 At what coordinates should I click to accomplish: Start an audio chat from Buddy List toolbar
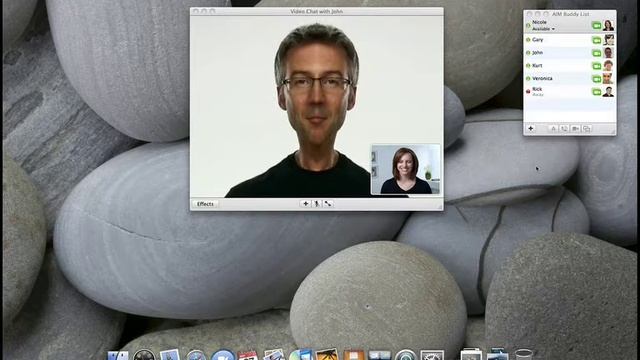pos(564,129)
